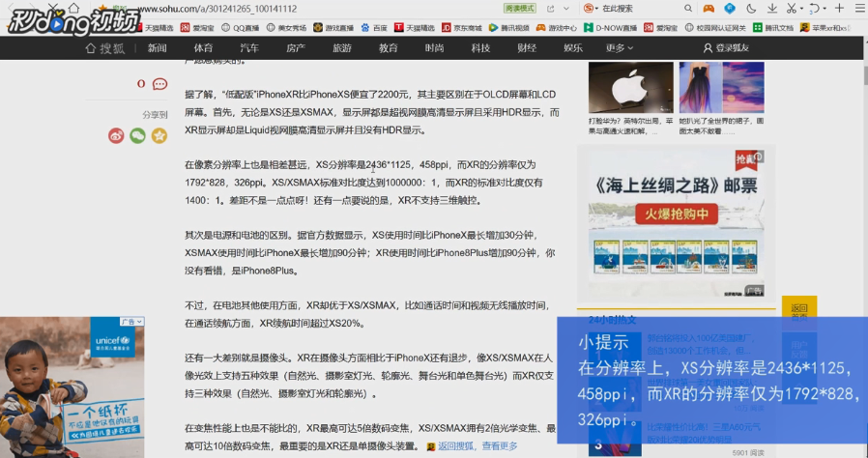Image resolution: width=868 pixels, height=458 pixels.
Task: Select 房产 in the Sohu nav bar
Action: pyautogui.click(x=296, y=48)
